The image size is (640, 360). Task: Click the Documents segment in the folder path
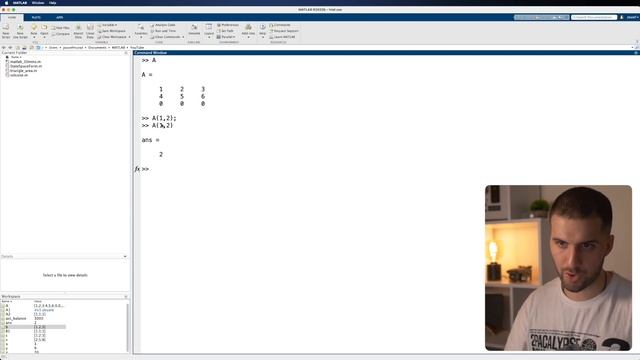97,47
